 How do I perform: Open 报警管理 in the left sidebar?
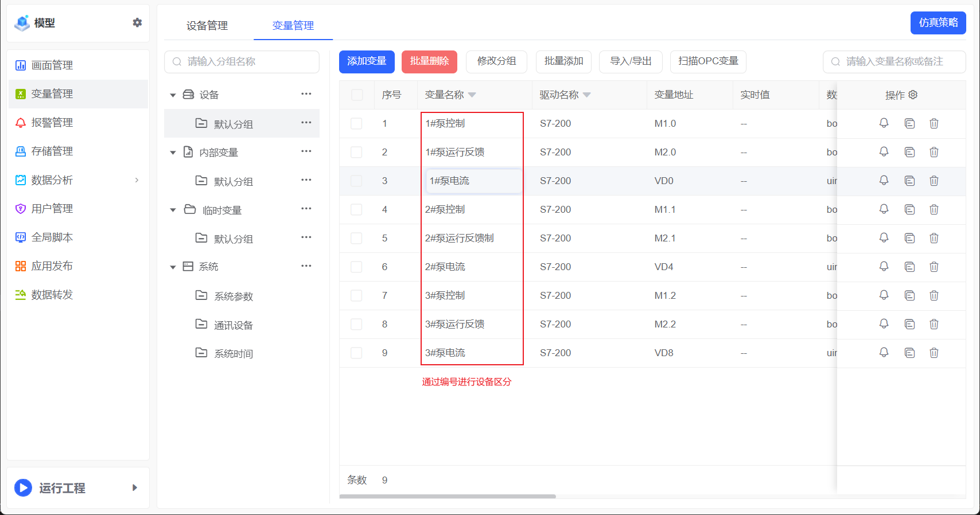pyautogui.click(x=52, y=123)
